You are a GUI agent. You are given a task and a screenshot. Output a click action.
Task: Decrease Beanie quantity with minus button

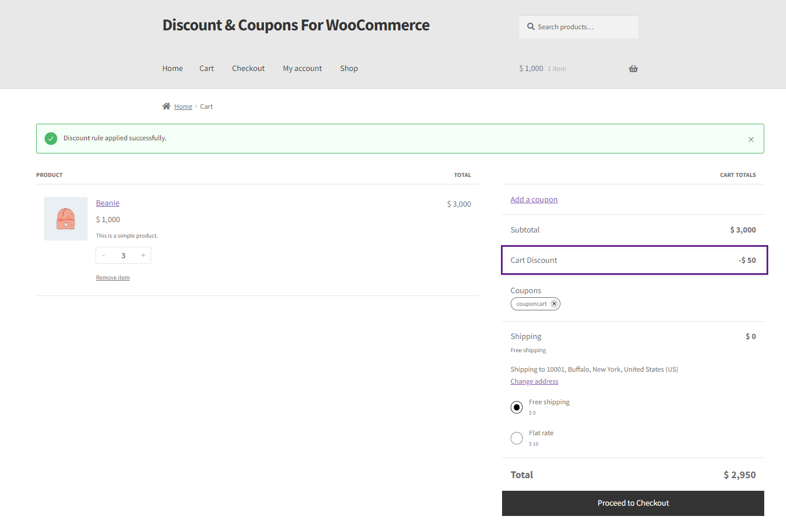(x=104, y=255)
